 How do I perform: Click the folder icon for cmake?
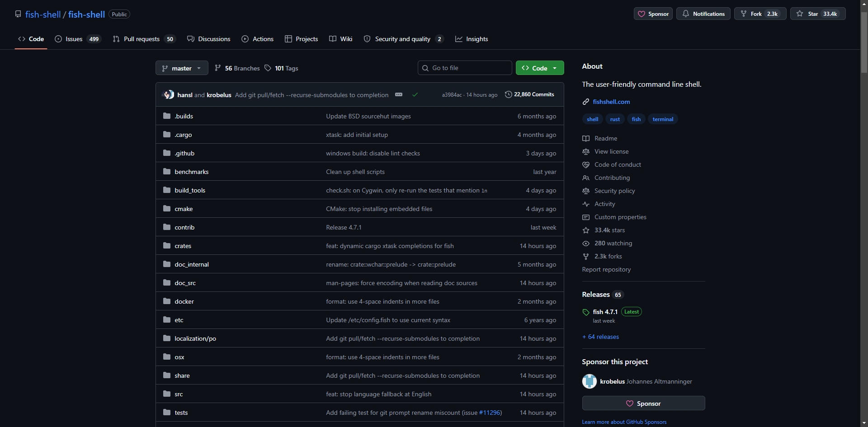tap(167, 209)
